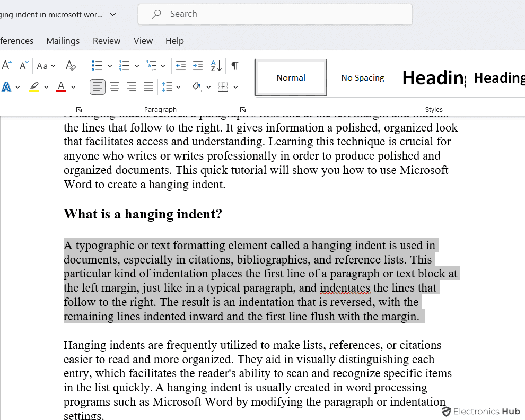Viewport: 525px width, 420px height.
Task: Toggle the Show/Hide paragraph marks icon
Action: pos(234,65)
